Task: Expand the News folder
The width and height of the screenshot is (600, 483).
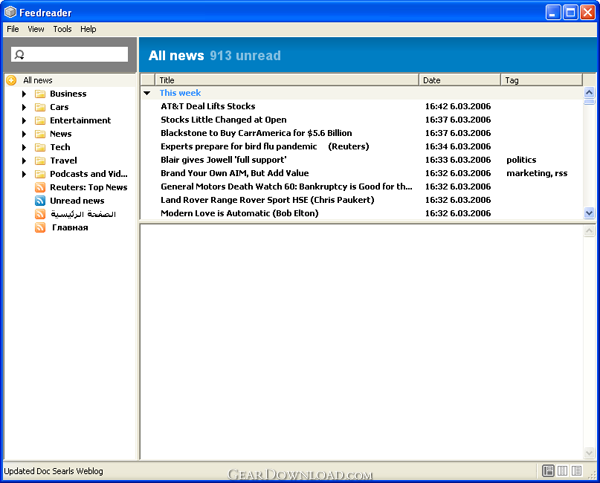Action: [24, 134]
